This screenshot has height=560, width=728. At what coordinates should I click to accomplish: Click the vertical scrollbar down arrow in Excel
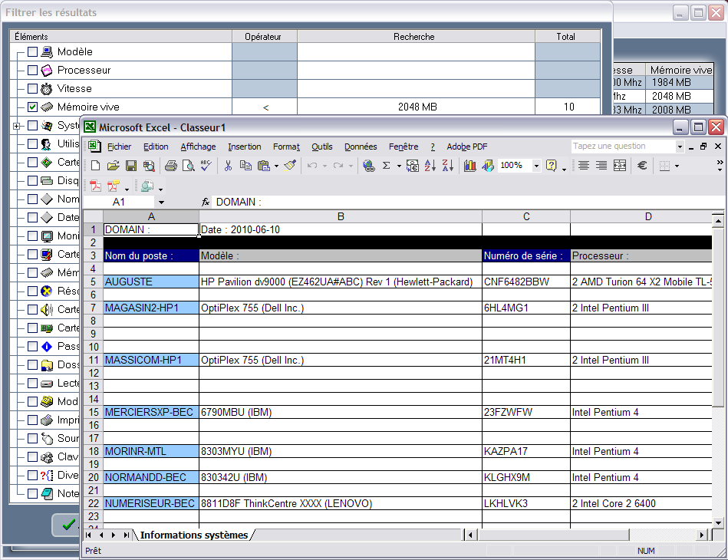(718, 522)
